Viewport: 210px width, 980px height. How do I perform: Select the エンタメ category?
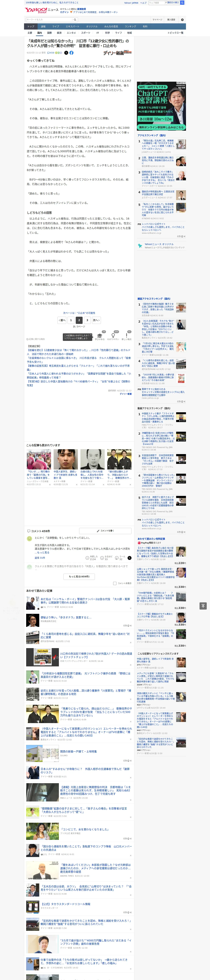71,33
